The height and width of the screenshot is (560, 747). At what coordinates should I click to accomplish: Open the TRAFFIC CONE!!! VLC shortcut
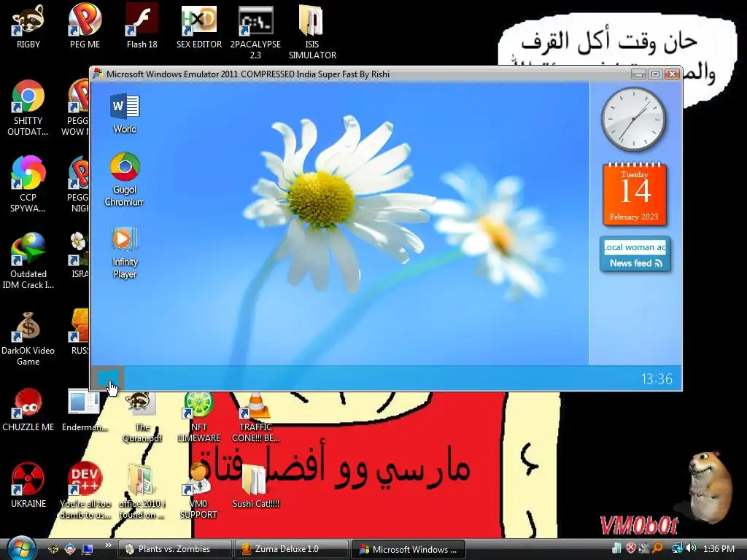coord(256,417)
